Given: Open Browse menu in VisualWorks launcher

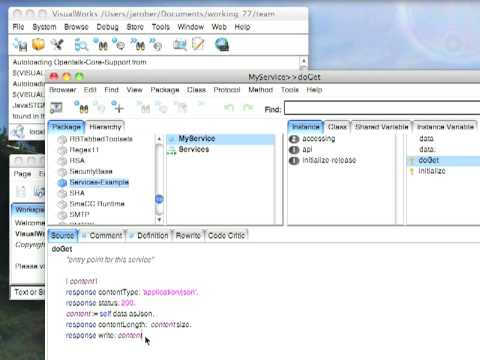Looking at the screenshot, I should click(76, 27).
